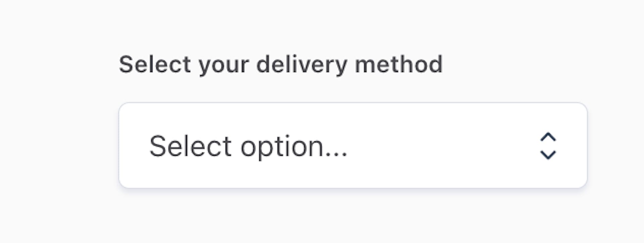644x243 pixels.
Task: Show delivery method choices list
Action: coord(353,146)
